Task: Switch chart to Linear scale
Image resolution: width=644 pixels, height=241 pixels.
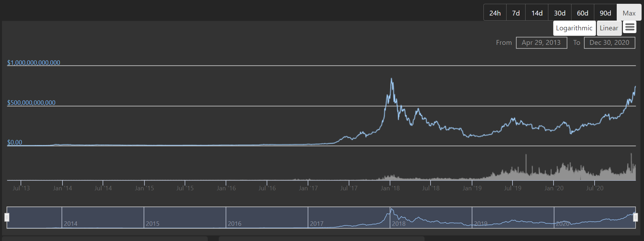Action: [x=609, y=28]
